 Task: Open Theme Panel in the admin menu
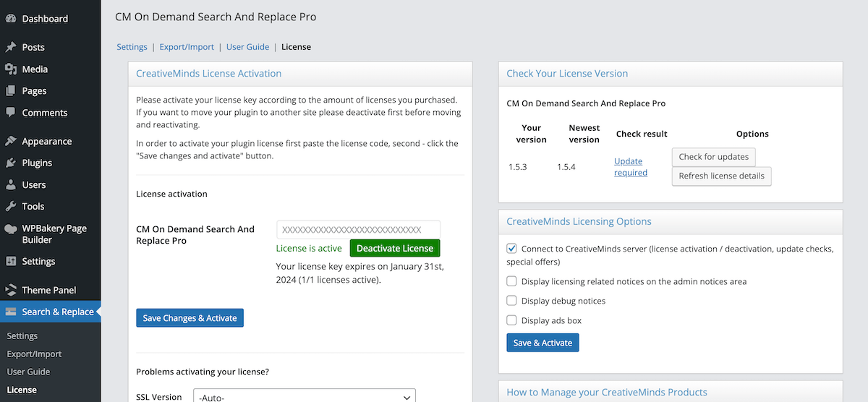pyautogui.click(x=51, y=291)
